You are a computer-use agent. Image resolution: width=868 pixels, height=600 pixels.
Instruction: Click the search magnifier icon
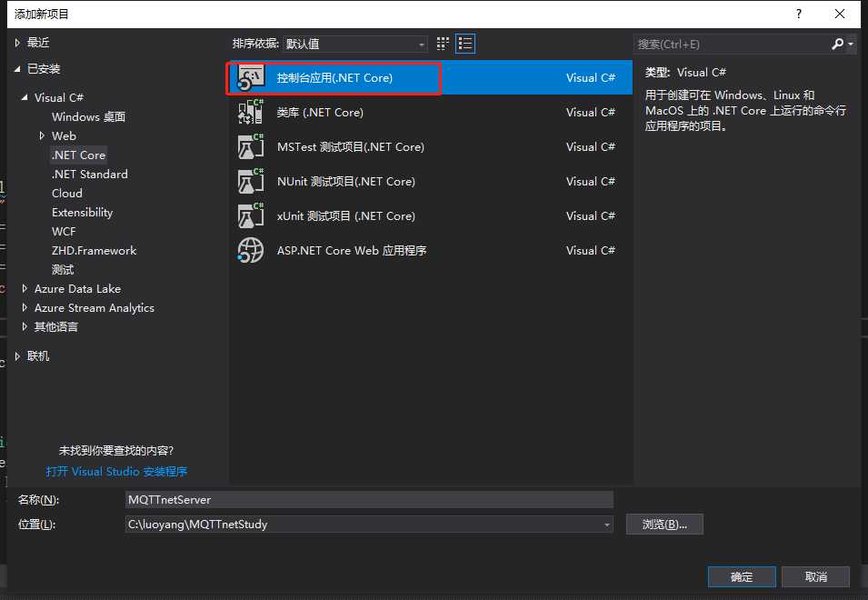click(838, 44)
